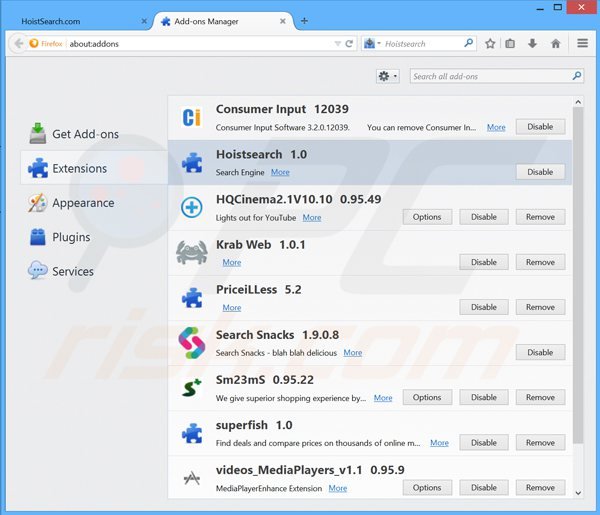
Task: Open the history dropdown arrow in URL bar
Action: (338, 44)
